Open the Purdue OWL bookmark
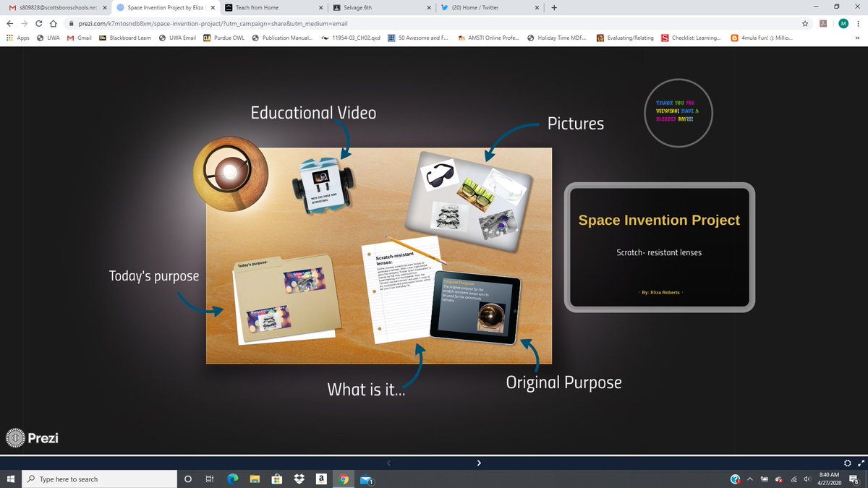The width and height of the screenshot is (868, 488). coord(224,38)
